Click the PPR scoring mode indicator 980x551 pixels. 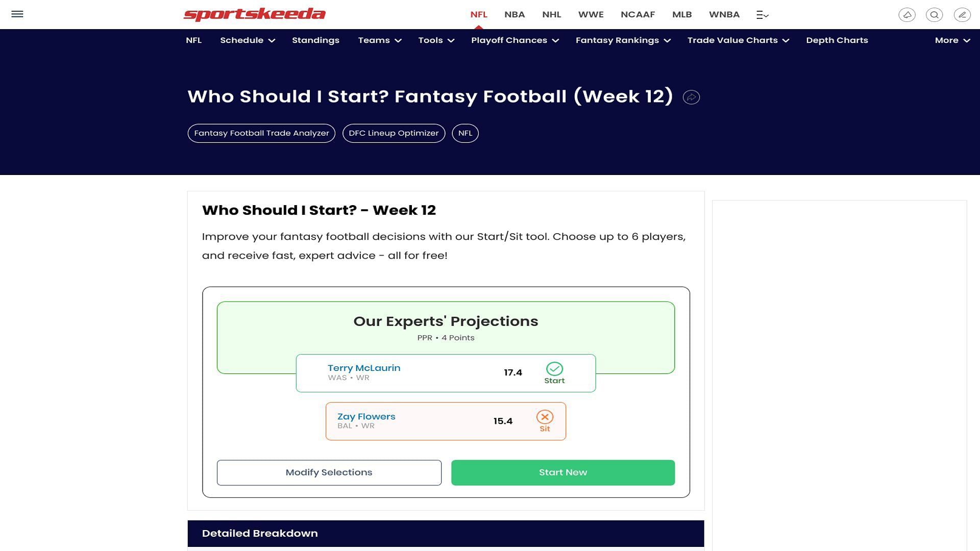tap(424, 338)
